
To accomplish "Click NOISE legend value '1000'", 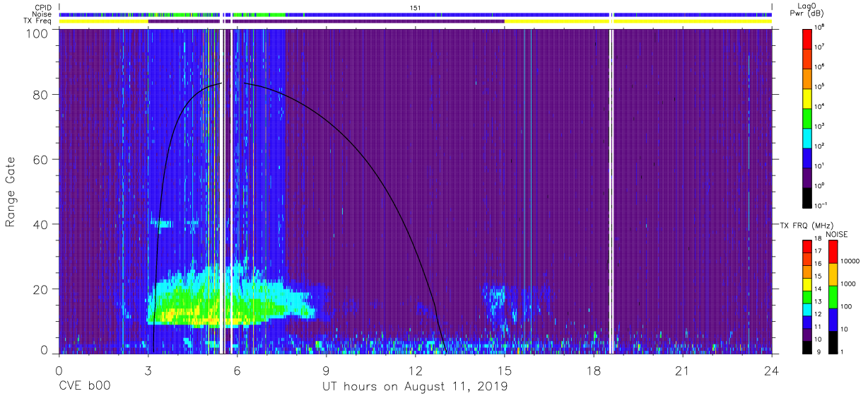I will 848,284.
